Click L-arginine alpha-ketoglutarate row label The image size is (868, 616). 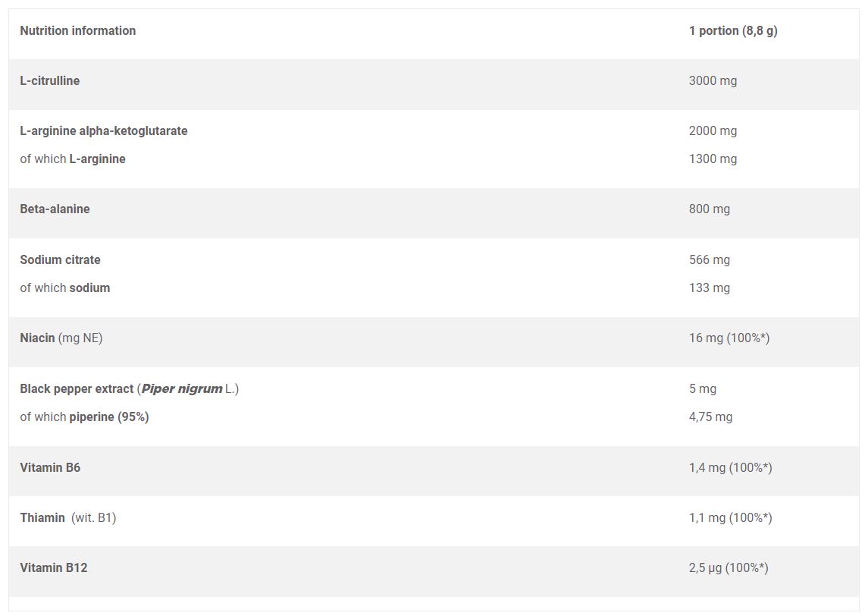104,131
